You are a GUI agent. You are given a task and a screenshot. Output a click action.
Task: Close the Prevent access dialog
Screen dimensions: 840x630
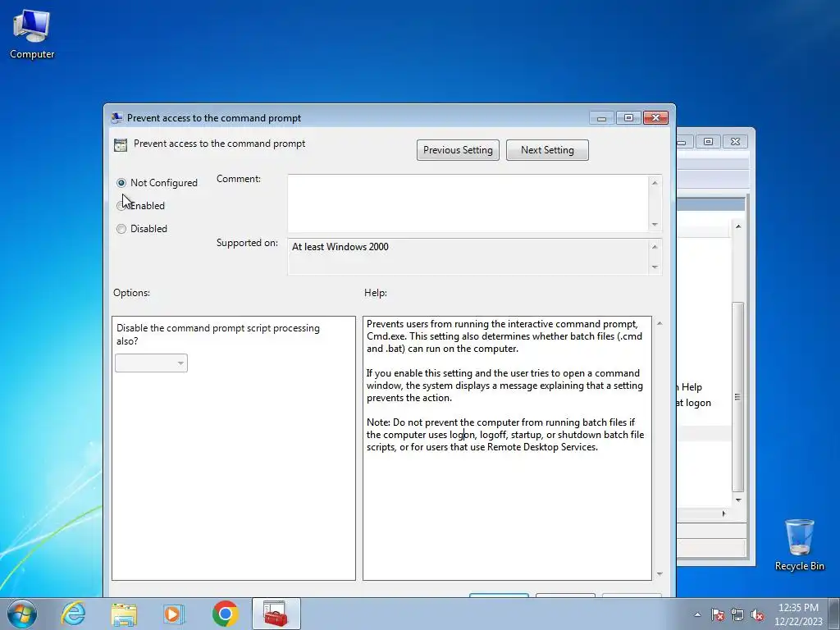pyautogui.click(x=655, y=118)
